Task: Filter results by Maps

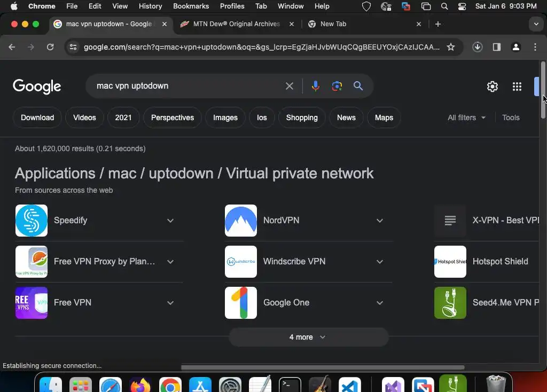Action: [x=384, y=117]
